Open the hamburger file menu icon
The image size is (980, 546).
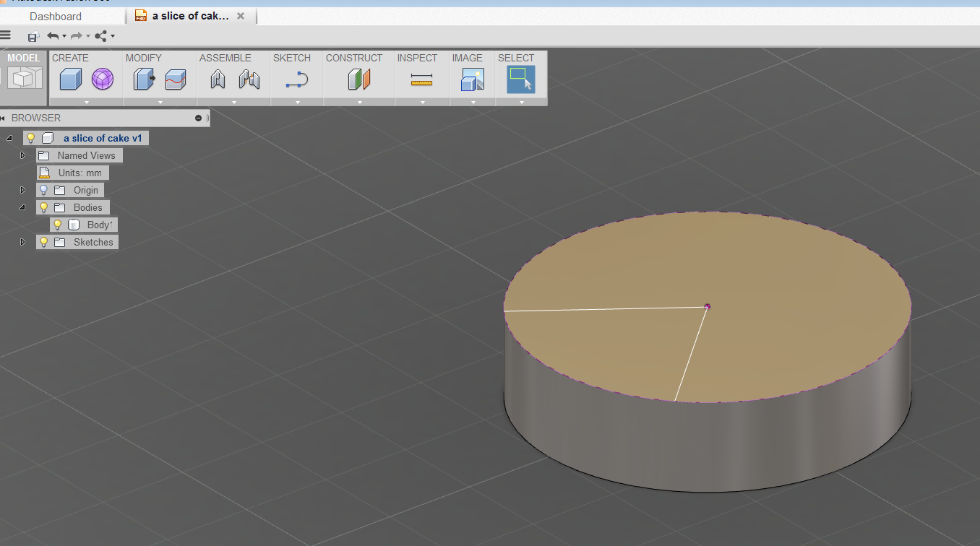tap(5, 35)
